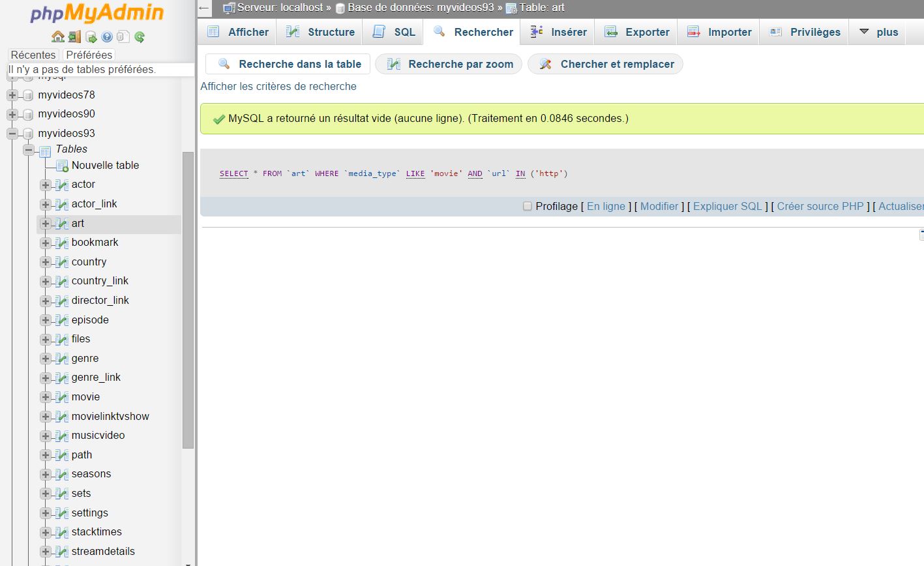Open the query window icon
This screenshot has width=924, height=566.
point(91,37)
